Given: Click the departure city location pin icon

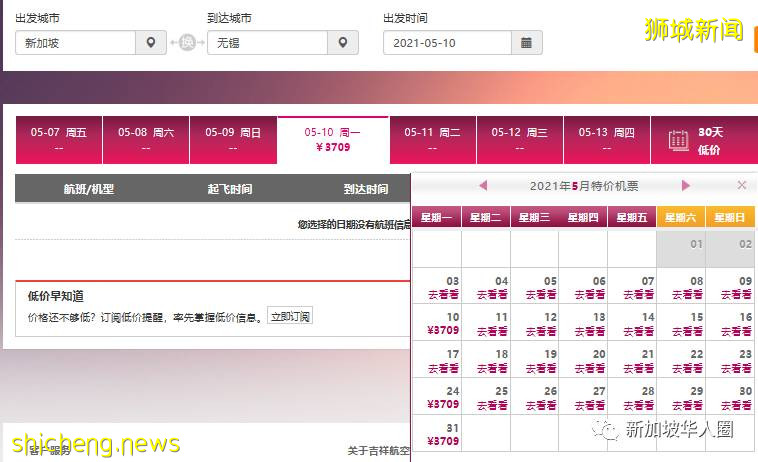Looking at the screenshot, I should click(150, 43).
